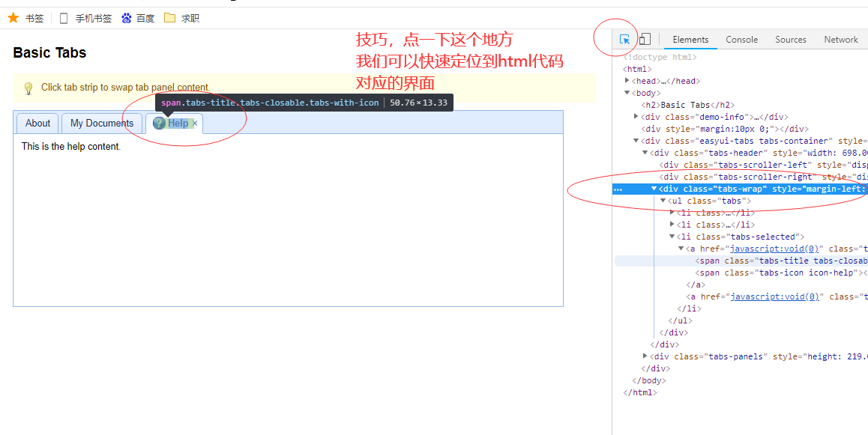Click the Basic Tabs page heading
Screen dimensions: 868x435
tap(49, 53)
